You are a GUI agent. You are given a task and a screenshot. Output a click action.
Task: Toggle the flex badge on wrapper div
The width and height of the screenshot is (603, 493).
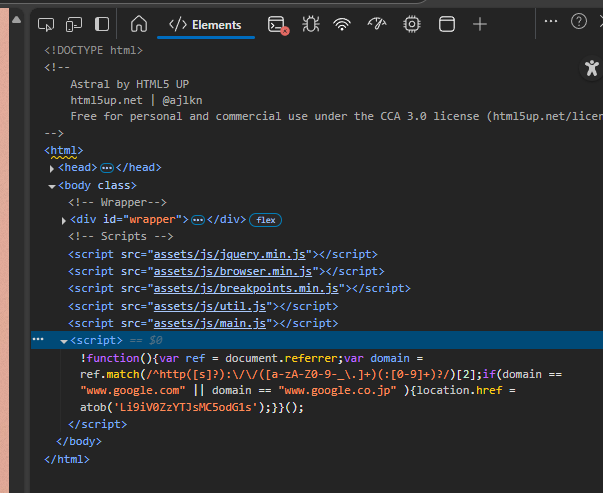coord(265,220)
